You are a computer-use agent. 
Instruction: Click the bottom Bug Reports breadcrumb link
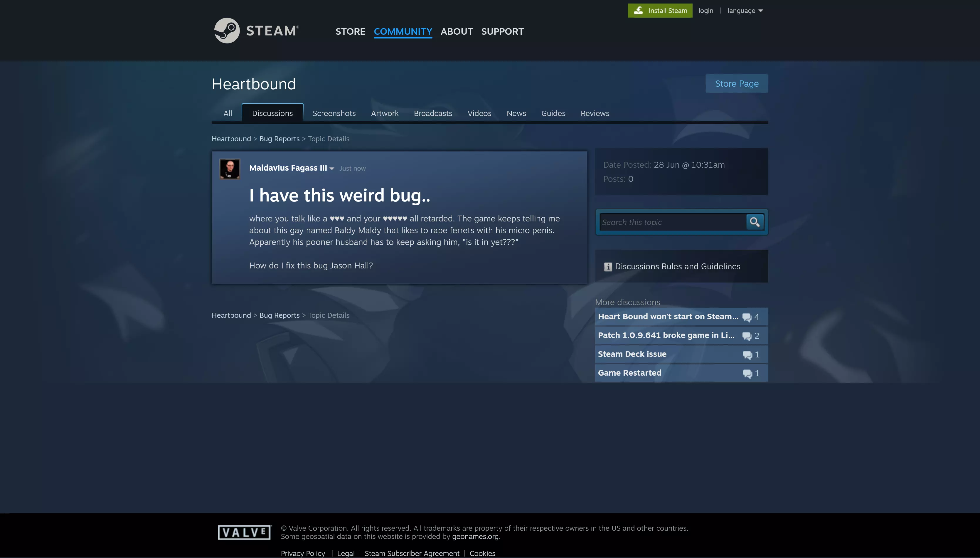point(279,315)
